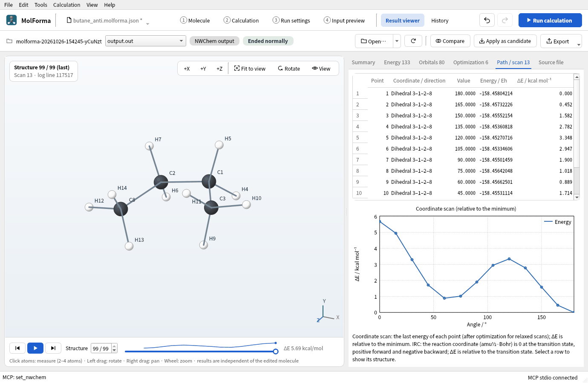The width and height of the screenshot is (588, 383).
Task: Toggle Rotate mode in viewer
Action: [289, 69]
